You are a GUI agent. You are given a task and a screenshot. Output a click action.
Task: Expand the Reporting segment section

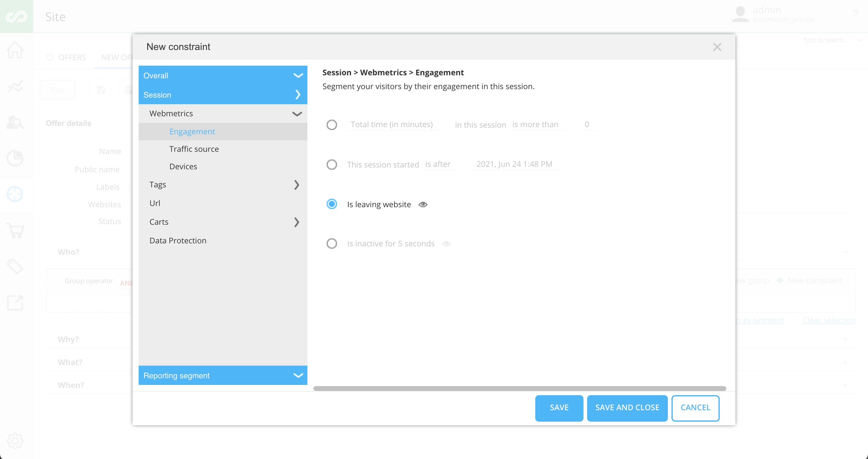pos(298,375)
